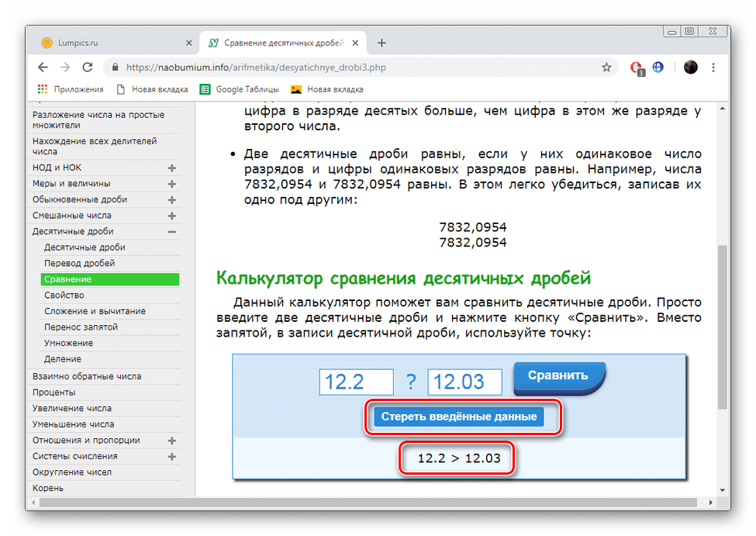This screenshot has width=756, height=536.
Task: Select the Сравнение десятичных дробей tab
Action: (x=283, y=43)
